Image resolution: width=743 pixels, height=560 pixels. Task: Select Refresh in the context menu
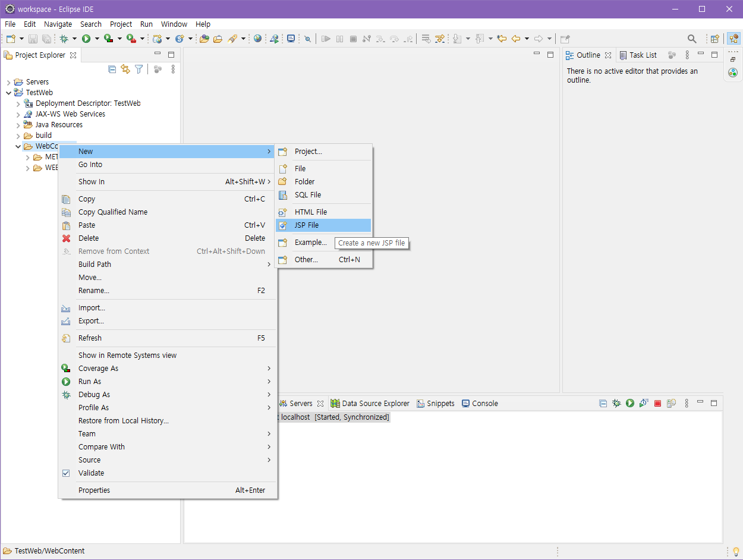(x=168, y=338)
